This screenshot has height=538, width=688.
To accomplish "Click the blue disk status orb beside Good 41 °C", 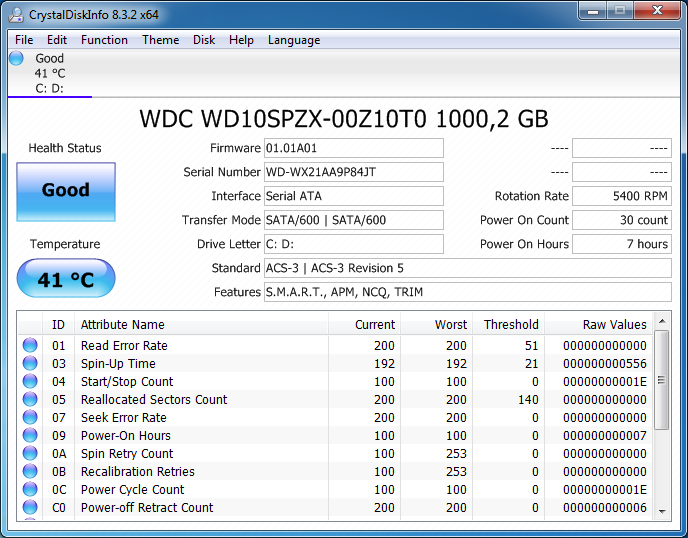I will (x=17, y=58).
